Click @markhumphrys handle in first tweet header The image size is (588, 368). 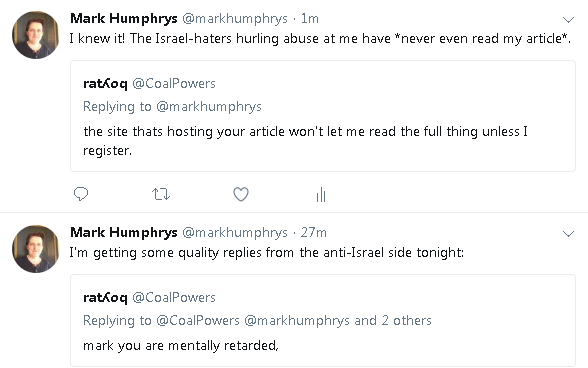point(235,18)
